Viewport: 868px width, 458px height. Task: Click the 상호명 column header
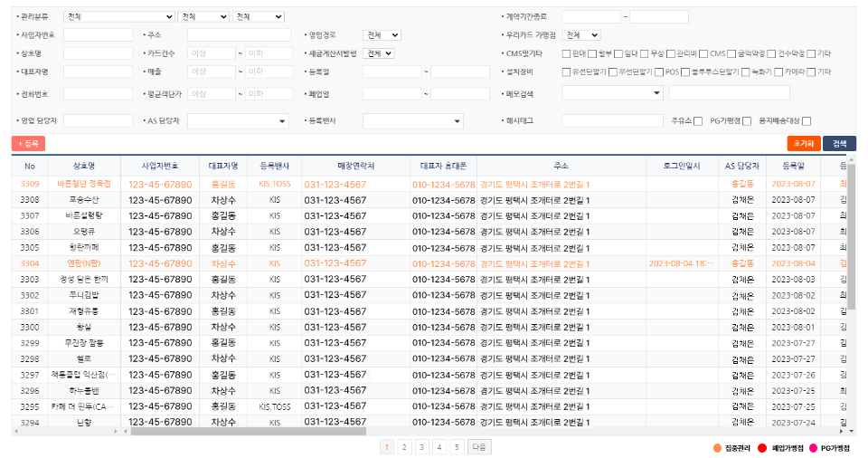pyautogui.click(x=84, y=166)
